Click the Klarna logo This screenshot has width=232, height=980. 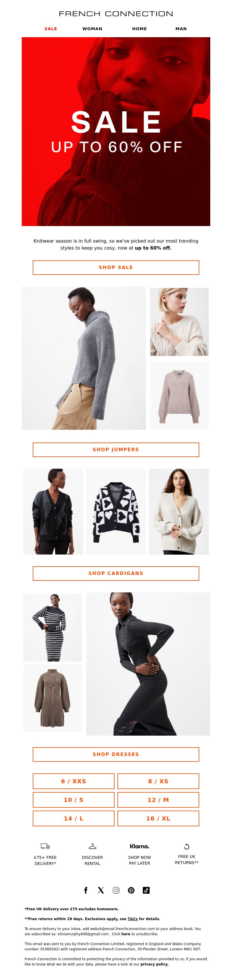click(x=139, y=846)
